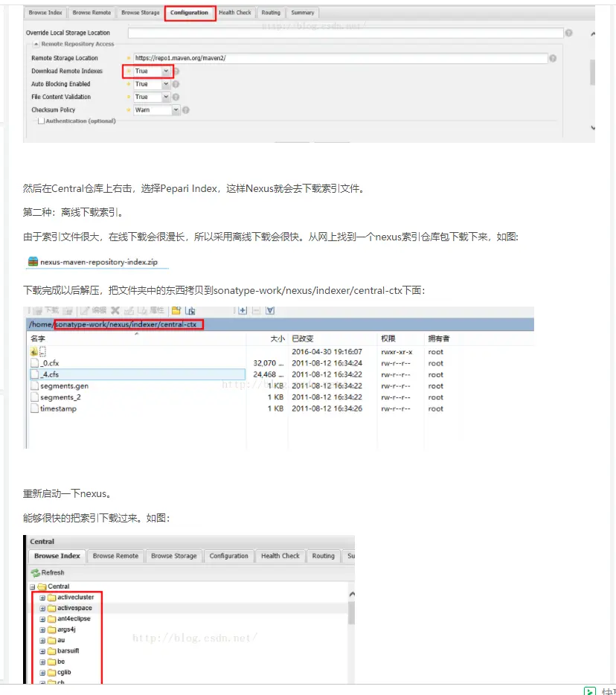The width and height of the screenshot is (616, 695).
Task: Open Browse Remote tab in Central panel
Action: [115, 556]
